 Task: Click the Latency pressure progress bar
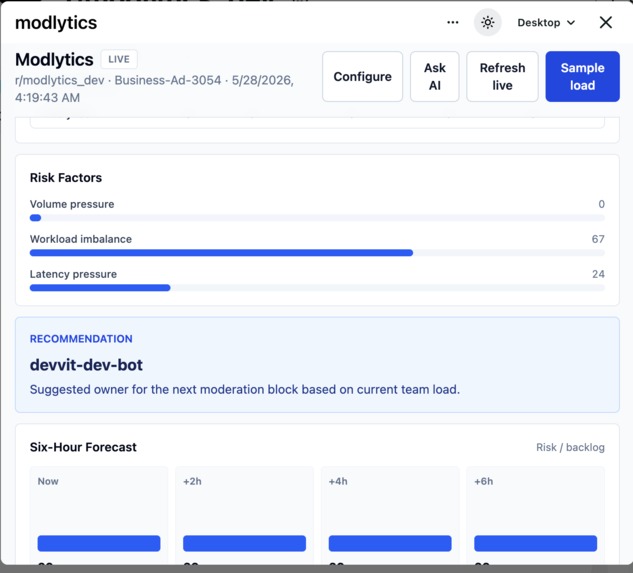click(x=317, y=288)
